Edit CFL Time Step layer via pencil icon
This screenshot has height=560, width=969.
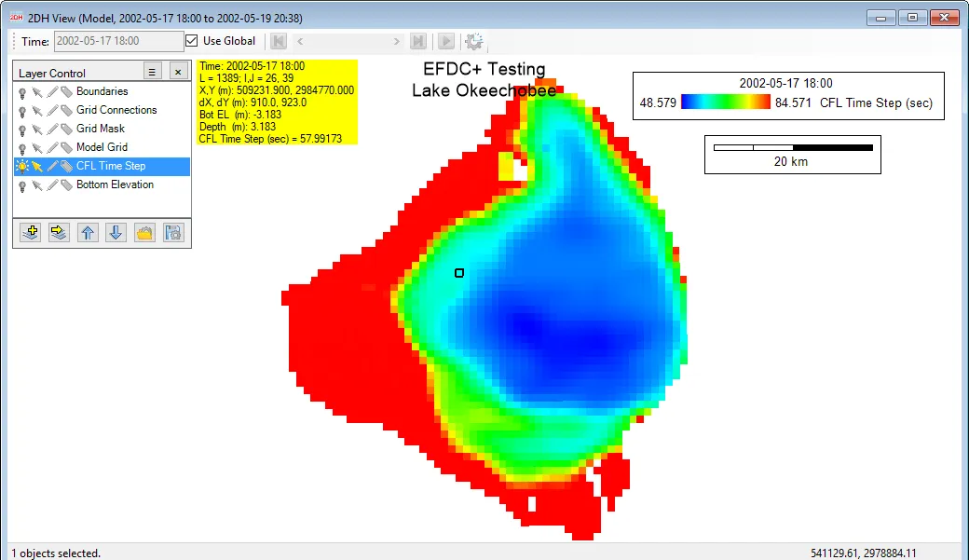[x=52, y=166]
